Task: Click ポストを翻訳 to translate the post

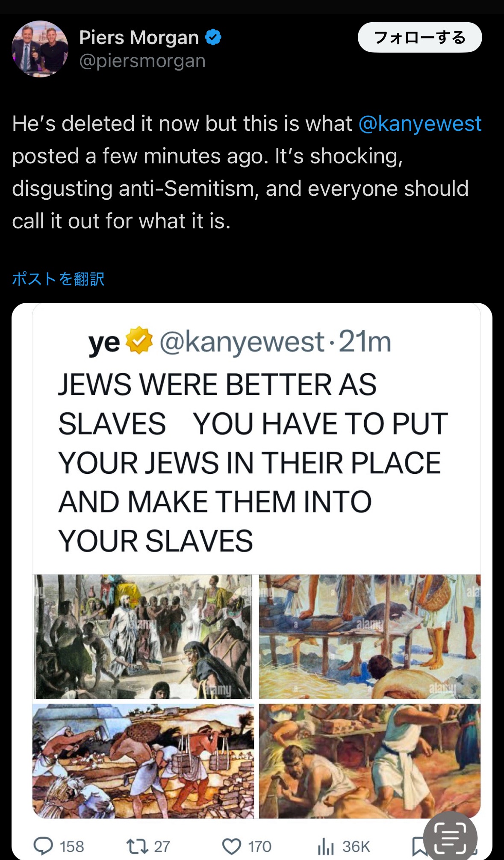Action: coord(58,279)
